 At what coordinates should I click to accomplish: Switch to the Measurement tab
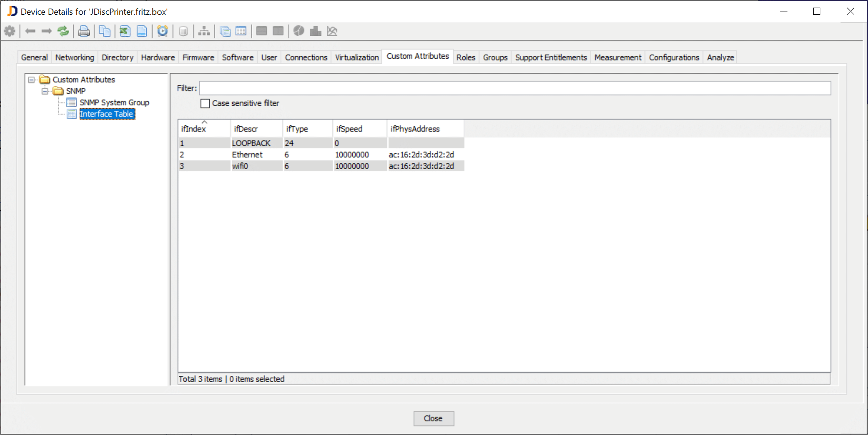click(x=617, y=57)
